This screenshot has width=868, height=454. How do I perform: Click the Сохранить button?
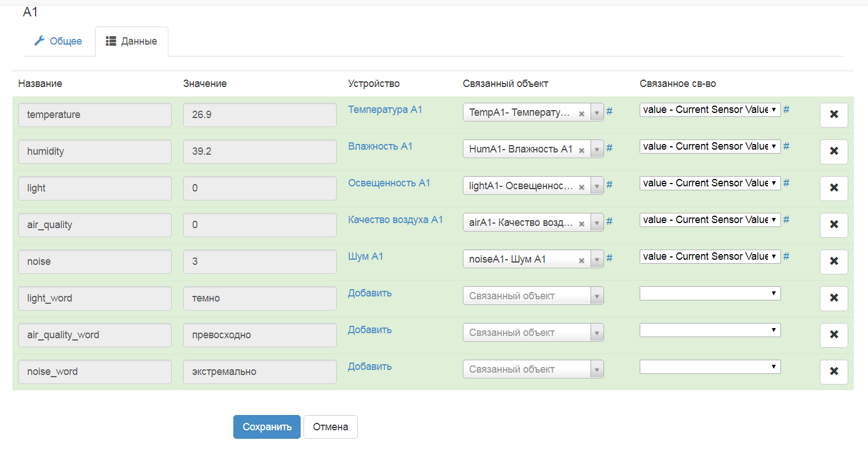point(267,427)
